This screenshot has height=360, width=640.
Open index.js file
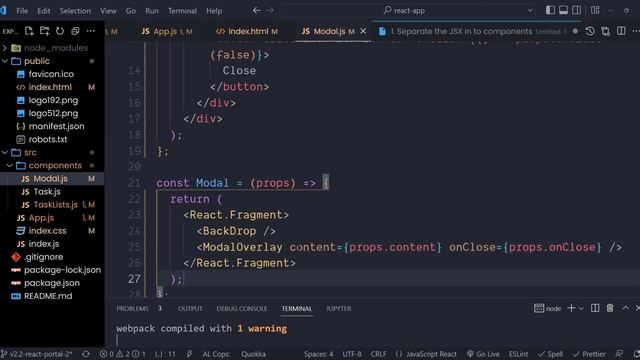tap(44, 244)
